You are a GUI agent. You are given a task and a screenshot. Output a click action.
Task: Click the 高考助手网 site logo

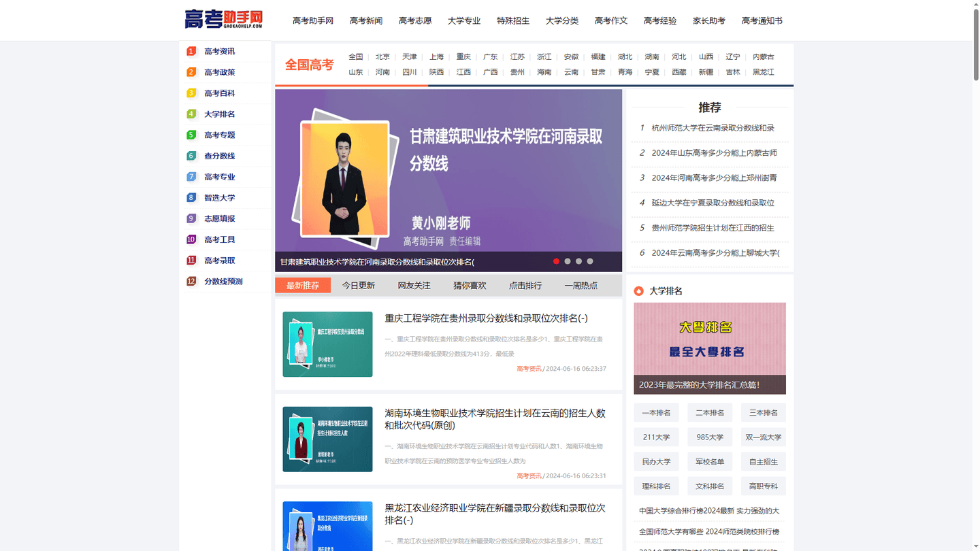point(224,19)
